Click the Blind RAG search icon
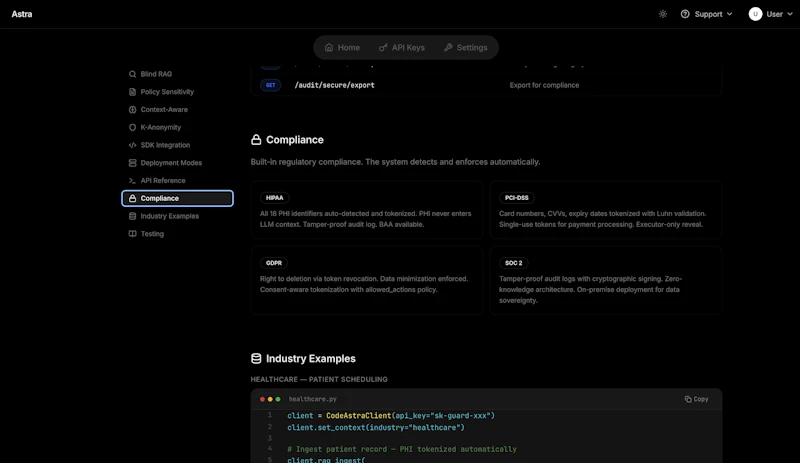 click(x=132, y=74)
